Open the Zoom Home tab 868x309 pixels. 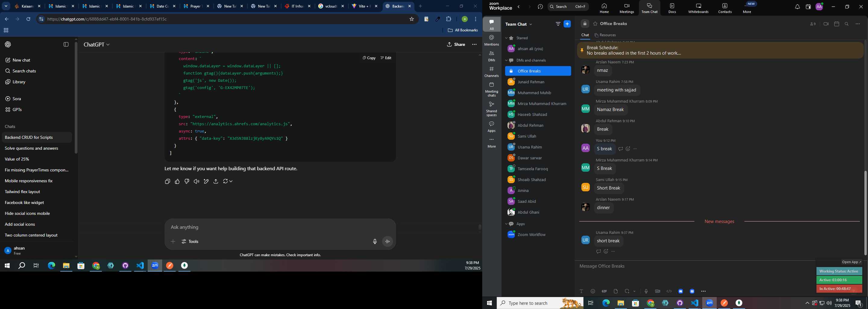point(604,8)
